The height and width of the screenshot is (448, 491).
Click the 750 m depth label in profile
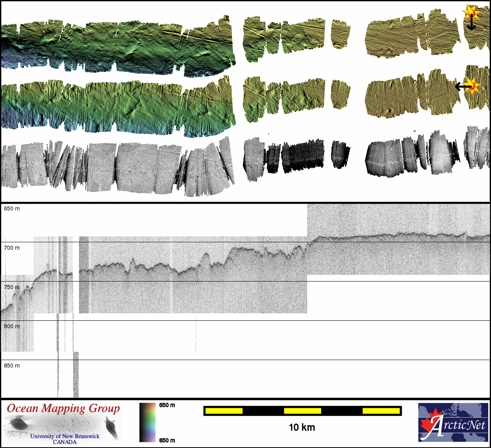tap(12, 287)
